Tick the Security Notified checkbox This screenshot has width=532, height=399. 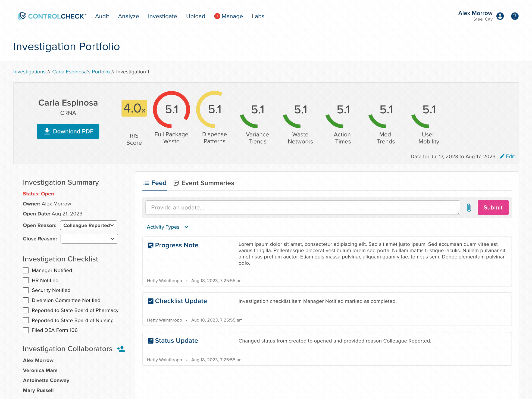click(26, 290)
